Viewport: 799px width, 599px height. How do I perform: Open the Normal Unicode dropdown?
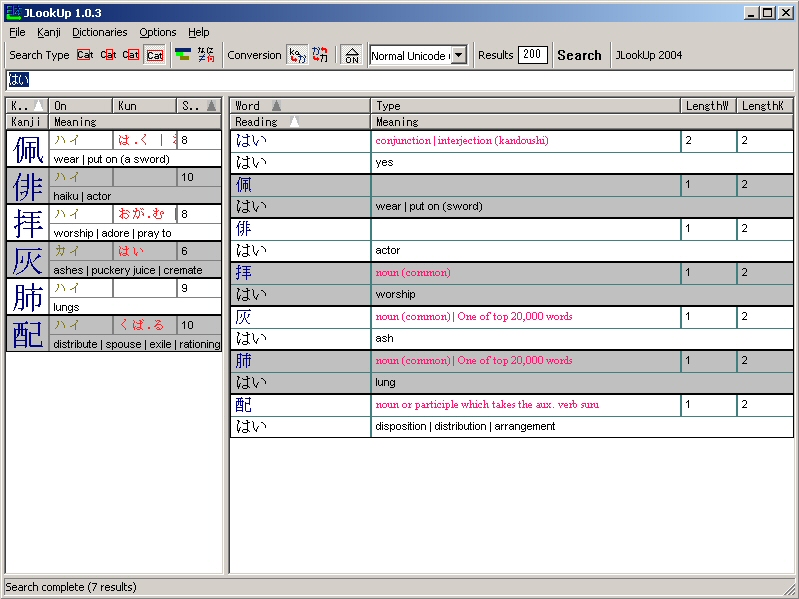click(x=459, y=55)
